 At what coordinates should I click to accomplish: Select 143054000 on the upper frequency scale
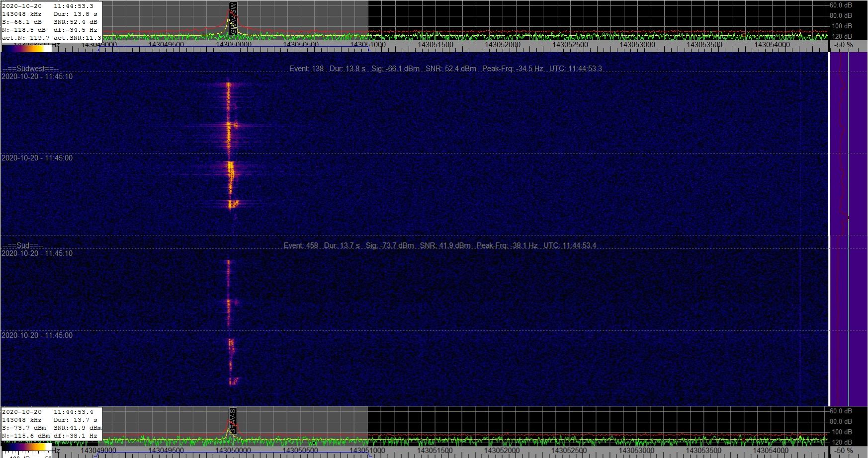point(772,45)
